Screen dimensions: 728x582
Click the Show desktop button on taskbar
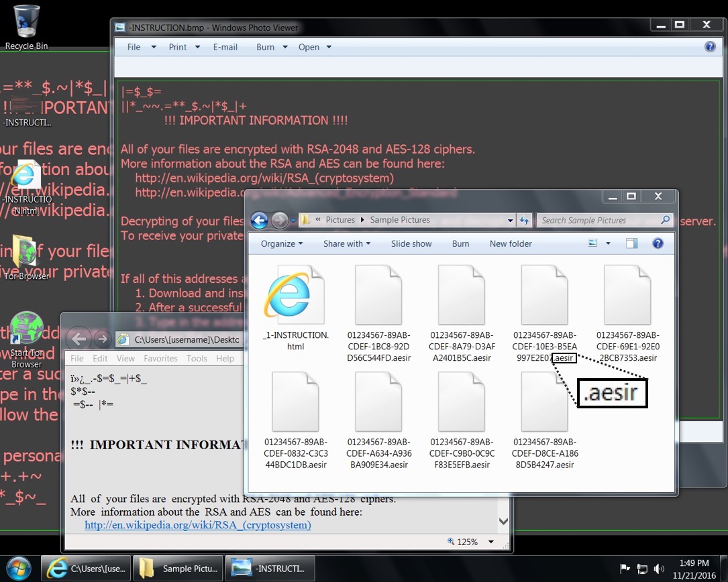[724, 569]
